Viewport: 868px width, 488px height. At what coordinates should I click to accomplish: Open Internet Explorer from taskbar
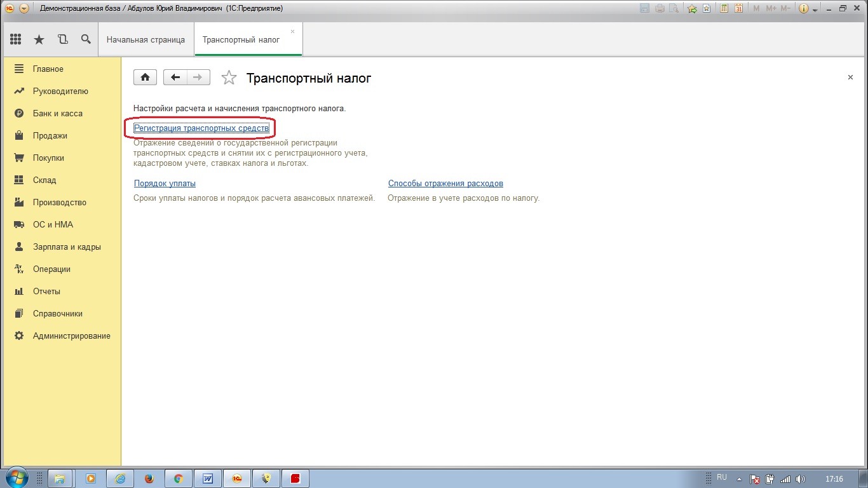tap(120, 478)
